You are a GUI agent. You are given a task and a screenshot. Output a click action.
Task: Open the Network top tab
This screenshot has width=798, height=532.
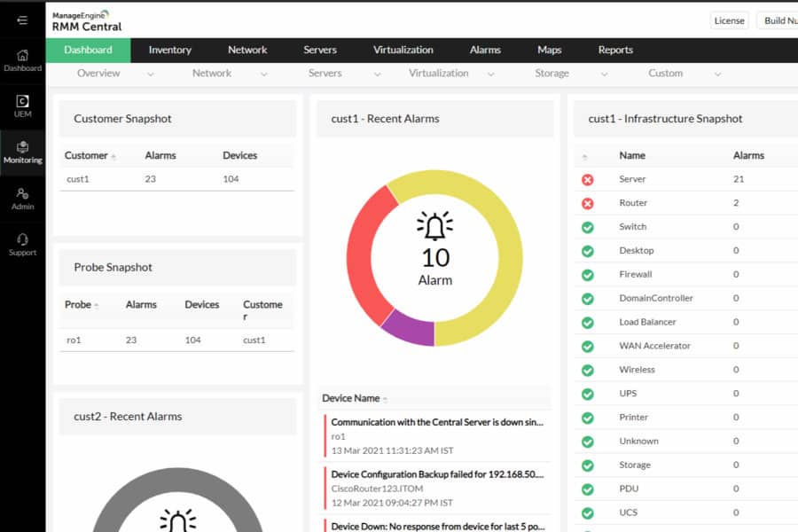pos(247,50)
